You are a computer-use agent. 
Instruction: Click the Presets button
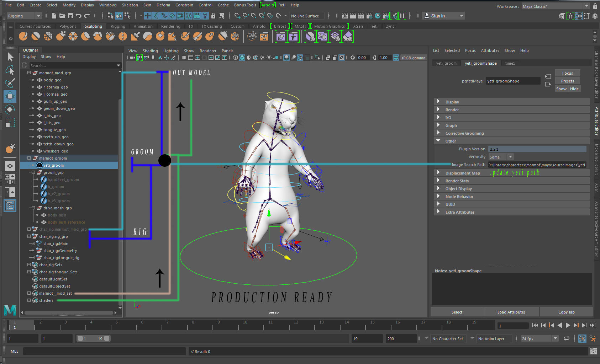tap(567, 81)
